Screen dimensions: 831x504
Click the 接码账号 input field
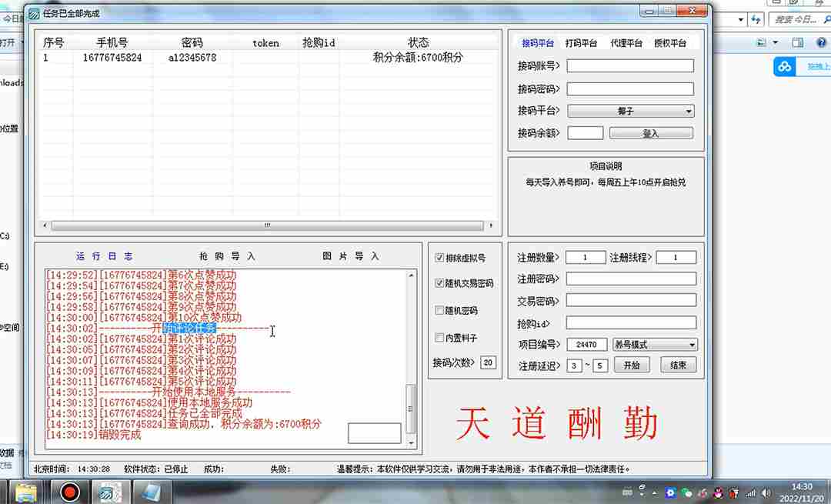tap(630, 65)
